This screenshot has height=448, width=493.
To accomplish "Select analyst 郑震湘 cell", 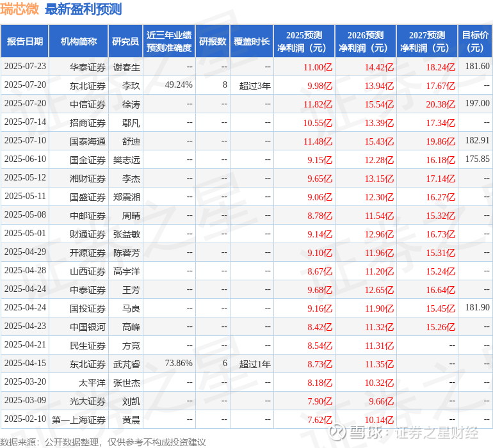I will (x=126, y=197).
